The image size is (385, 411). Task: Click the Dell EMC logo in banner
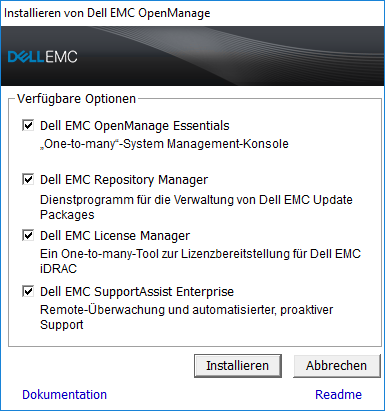(x=42, y=57)
